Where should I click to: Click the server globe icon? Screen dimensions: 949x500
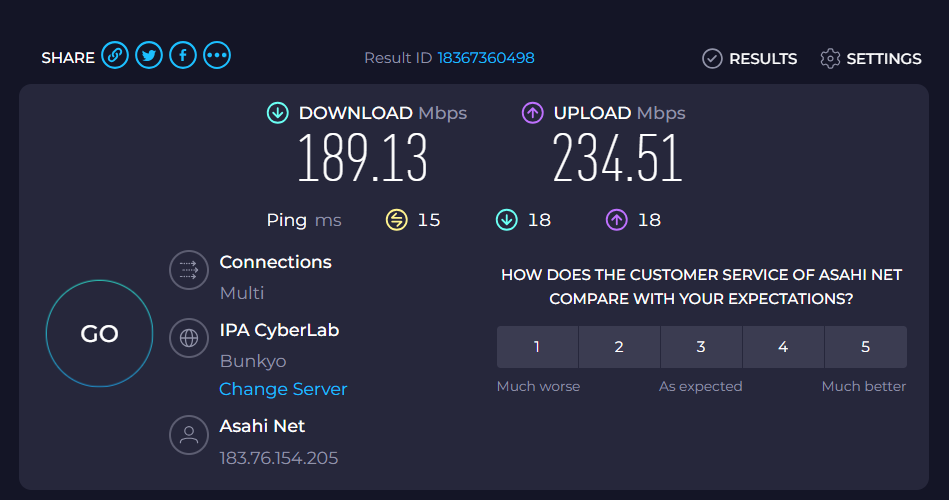pyautogui.click(x=188, y=338)
